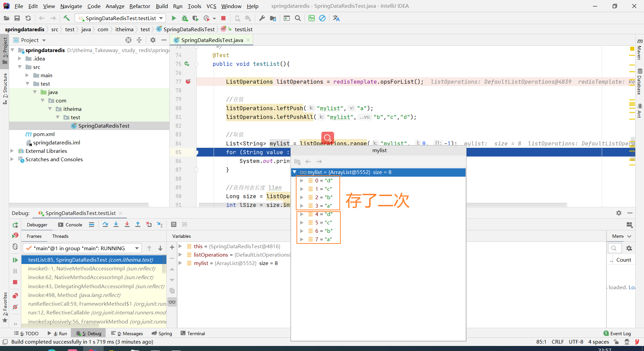Open the VCS menu

point(211,6)
